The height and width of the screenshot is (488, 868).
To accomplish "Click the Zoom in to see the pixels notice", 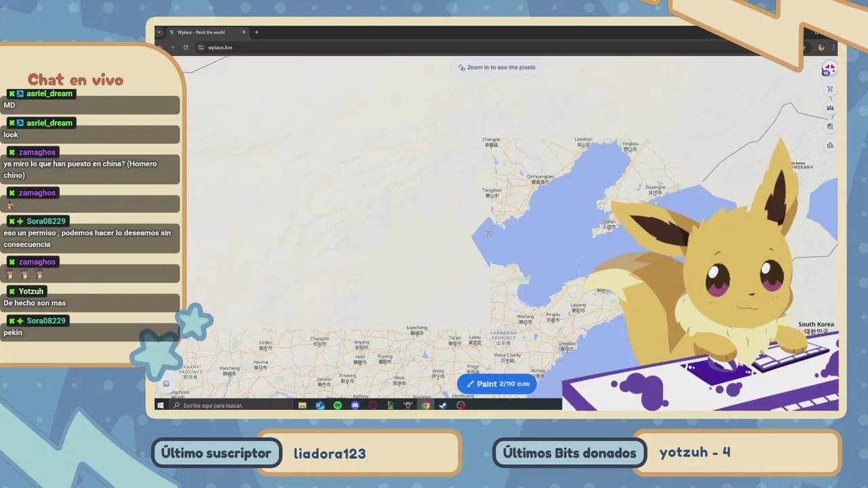I will point(497,67).
